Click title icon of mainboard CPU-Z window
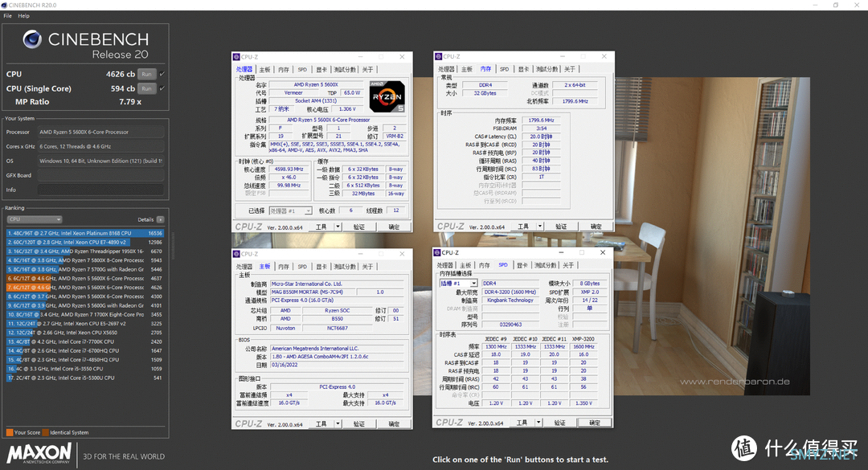The height and width of the screenshot is (470, 868). [x=236, y=254]
